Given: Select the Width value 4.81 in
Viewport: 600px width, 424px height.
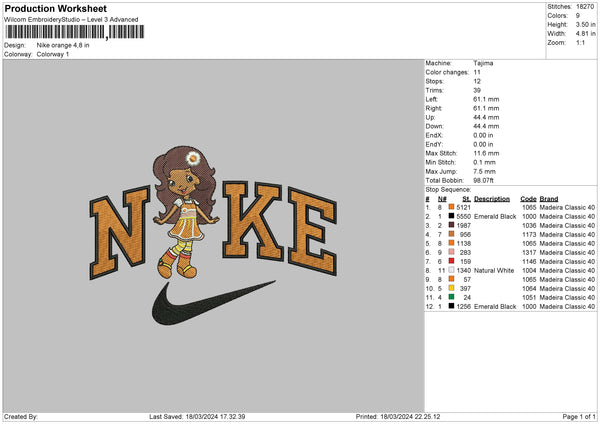Looking at the screenshot, I should coord(585,34).
